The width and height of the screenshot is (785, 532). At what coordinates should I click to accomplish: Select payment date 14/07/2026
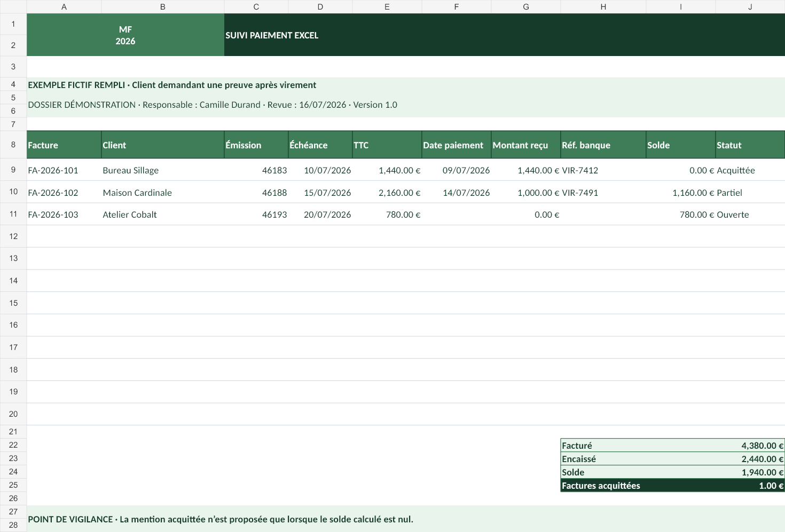[x=457, y=192]
